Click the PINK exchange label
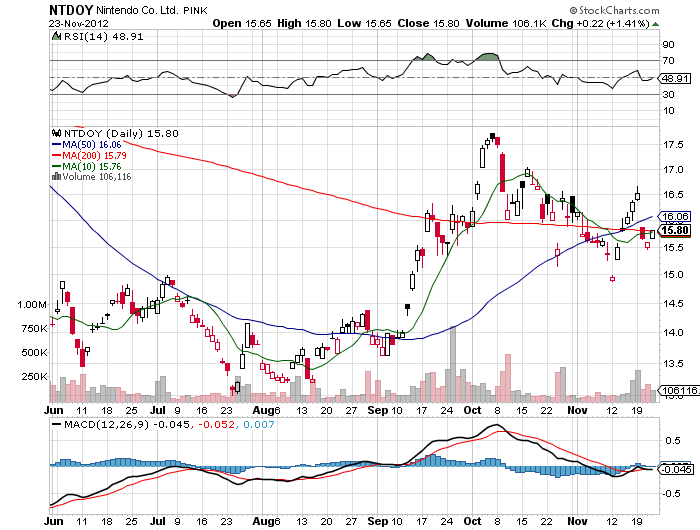This screenshot has width=700, height=530. coord(195,11)
